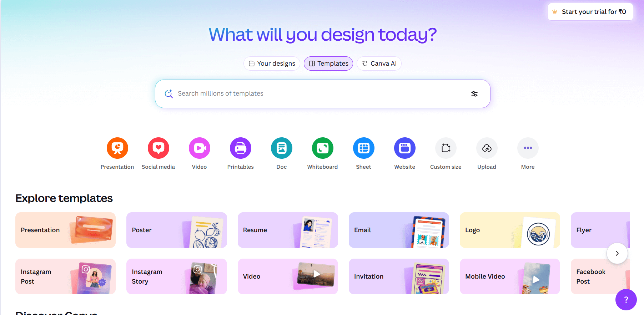Click the AI search magnifier icon
This screenshot has height=315, width=644.
168,94
